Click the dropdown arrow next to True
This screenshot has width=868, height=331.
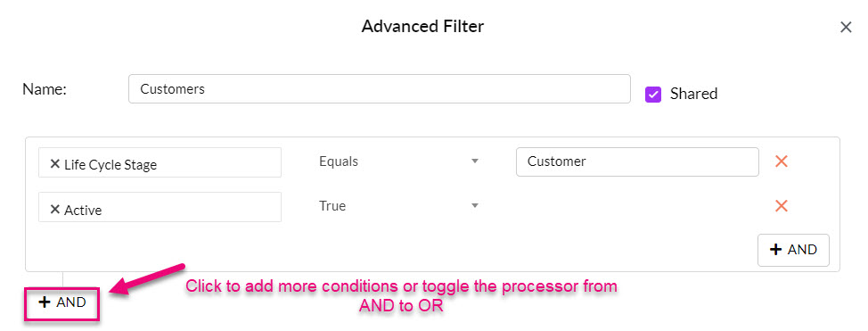coord(474,206)
